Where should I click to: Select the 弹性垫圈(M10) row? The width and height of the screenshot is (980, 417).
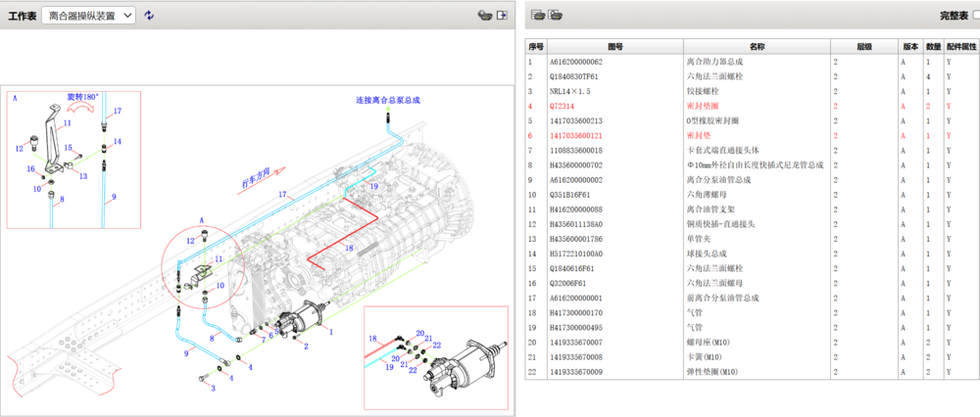coord(712,372)
